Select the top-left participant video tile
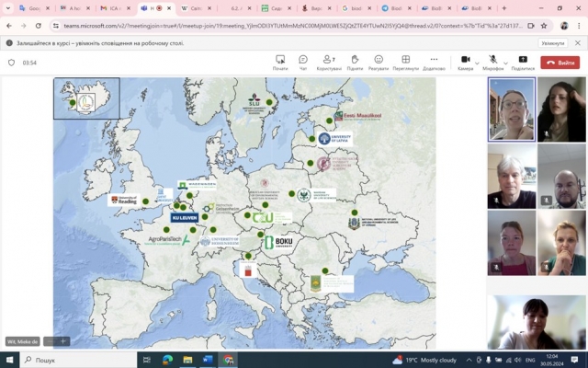Screen dimensions: 588x368 [x=512, y=109]
